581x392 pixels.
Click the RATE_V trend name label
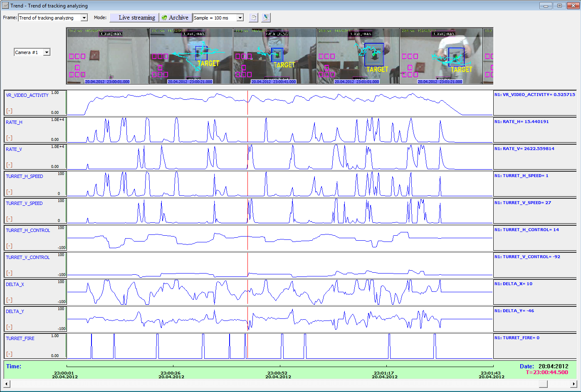14,149
